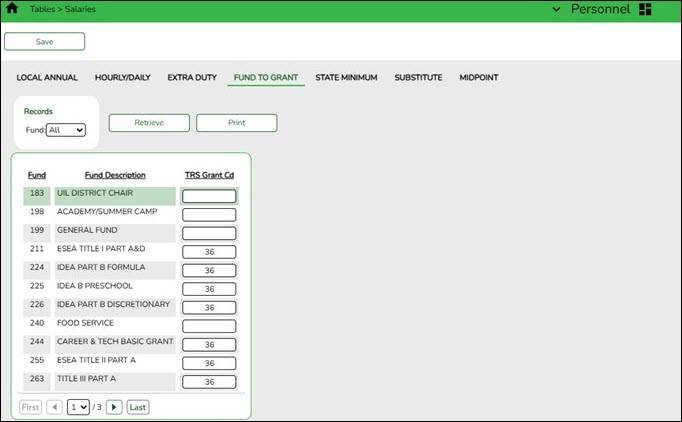682x422 pixels.
Task: Switch to the Local Annual tab
Action: [x=47, y=77]
